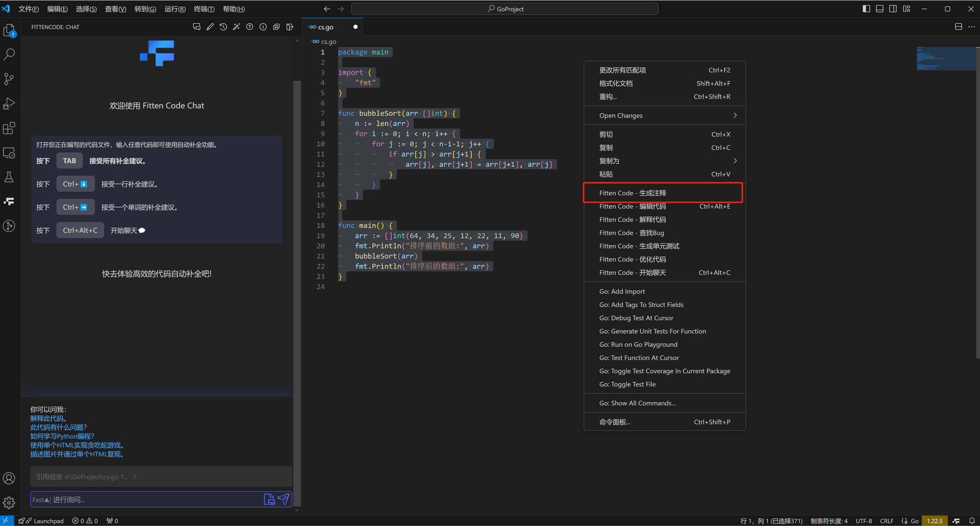Click the GoProject command center search box
This screenshot has height=526, width=980.
505,9
